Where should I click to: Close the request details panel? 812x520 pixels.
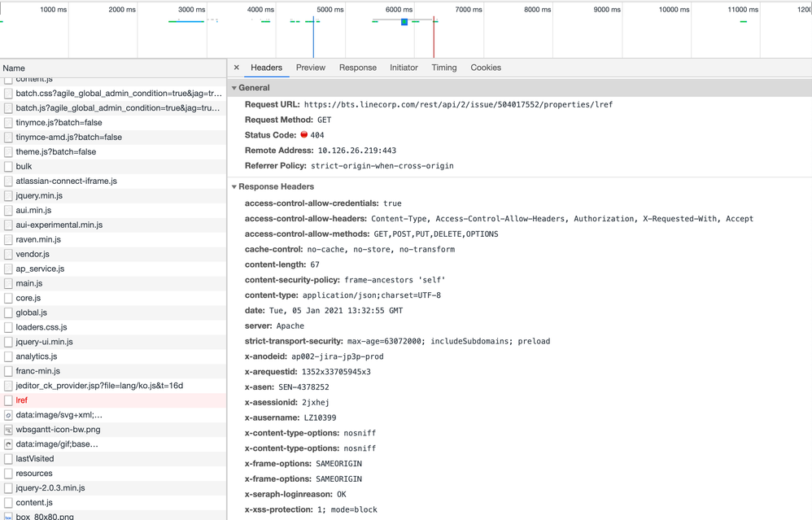coord(237,68)
